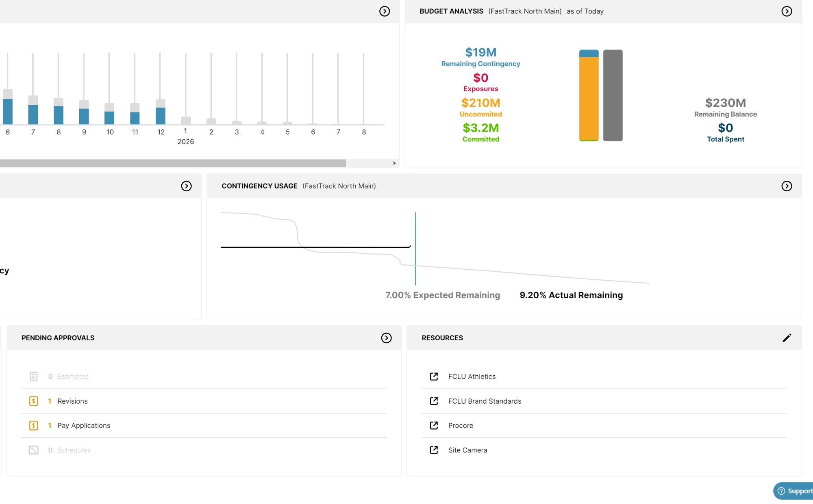Click the RESOURCES panel title
813x504 pixels.
(442, 338)
